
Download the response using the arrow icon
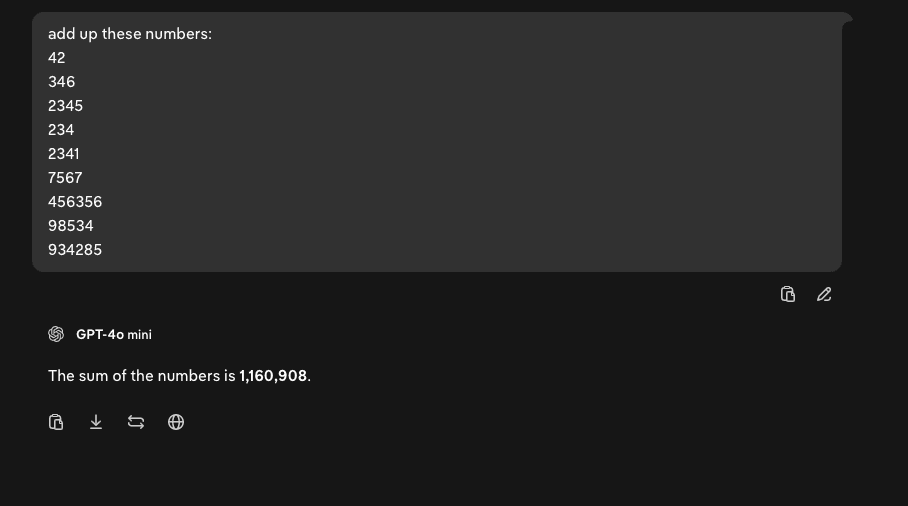pyautogui.click(x=96, y=422)
